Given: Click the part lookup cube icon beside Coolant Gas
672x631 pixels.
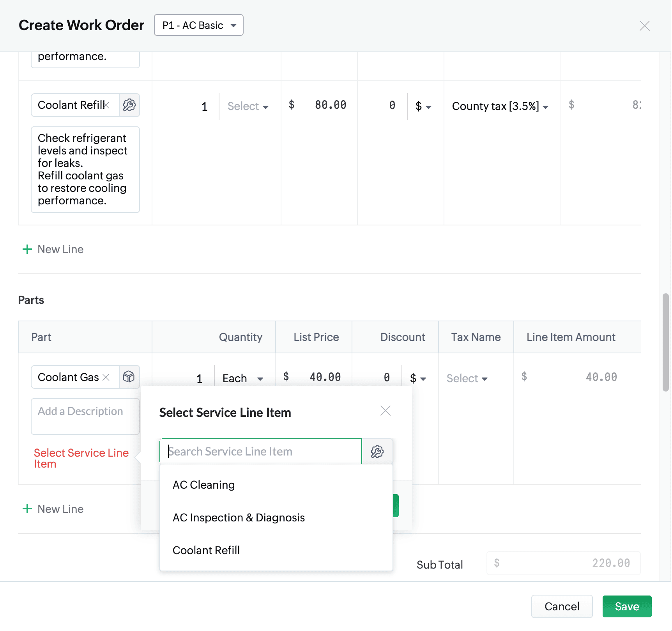Looking at the screenshot, I should point(129,377).
